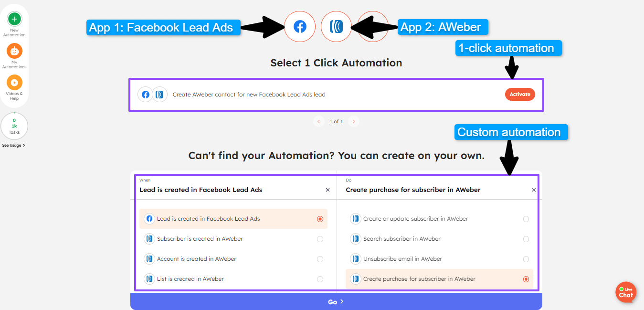This screenshot has width=644, height=310.
Task: Click the previous page pagination arrow
Action: point(319,121)
